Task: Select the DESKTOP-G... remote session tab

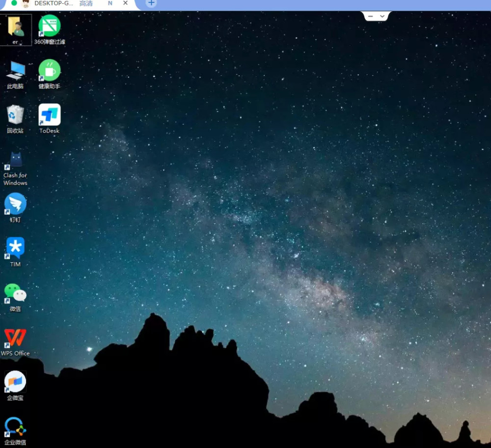Action: click(x=53, y=3)
